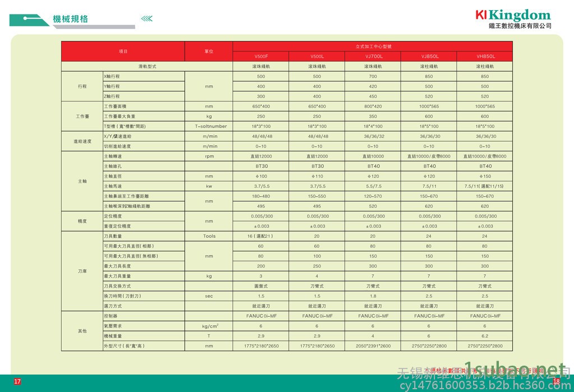This screenshot has height=392, width=574.
Task: Select the VH850L model column header
Action: (x=485, y=57)
